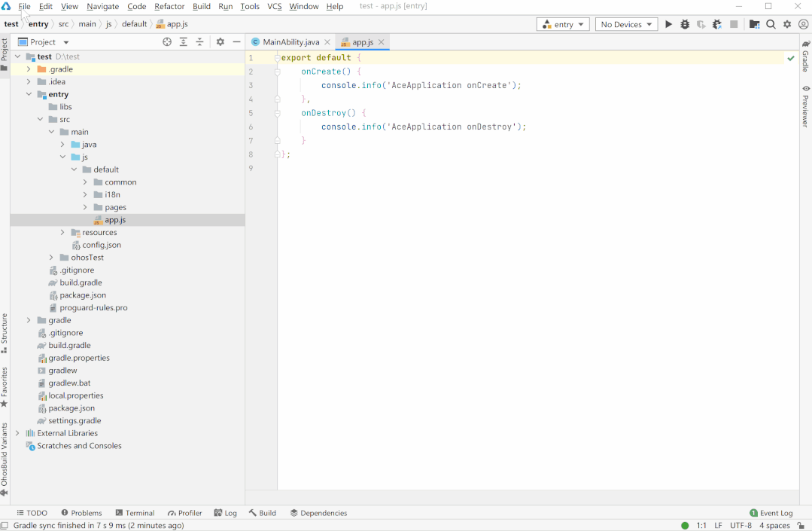Open Project panel options gear
This screenshot has width=812, height=531.
click(x=220, y=42)
